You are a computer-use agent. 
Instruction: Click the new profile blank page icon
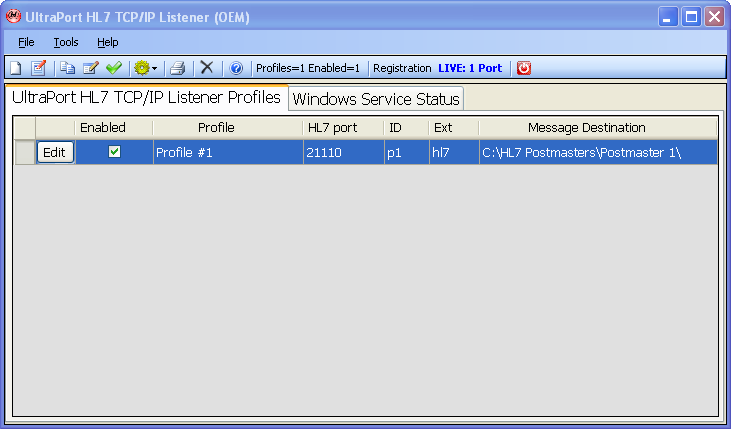pos(17,68)
